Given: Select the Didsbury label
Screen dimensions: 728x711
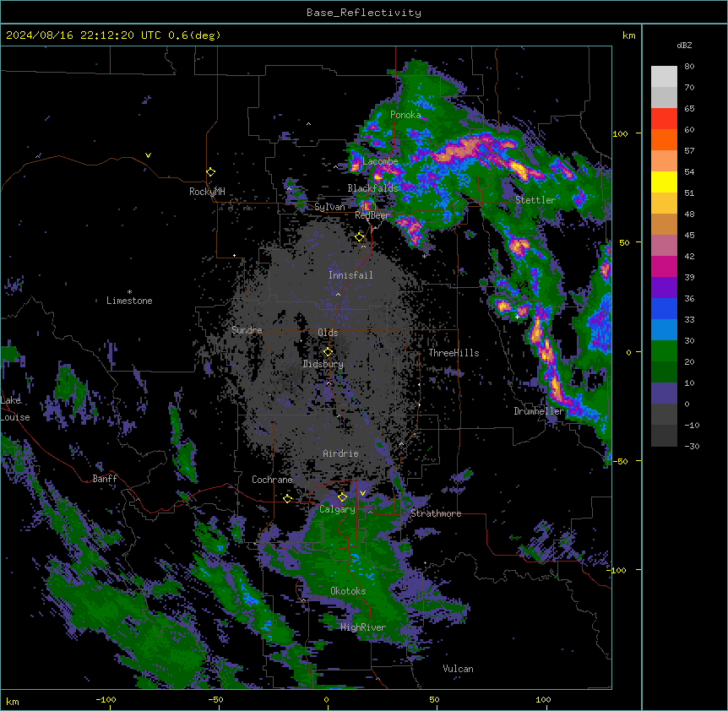Looking at the screenshot, I should [323, 364].
